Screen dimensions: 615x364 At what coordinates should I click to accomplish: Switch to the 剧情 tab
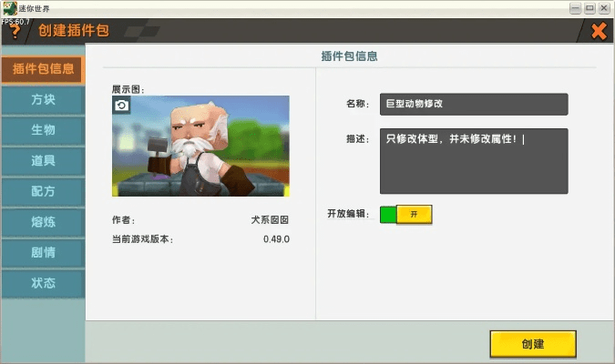[43, 253]
